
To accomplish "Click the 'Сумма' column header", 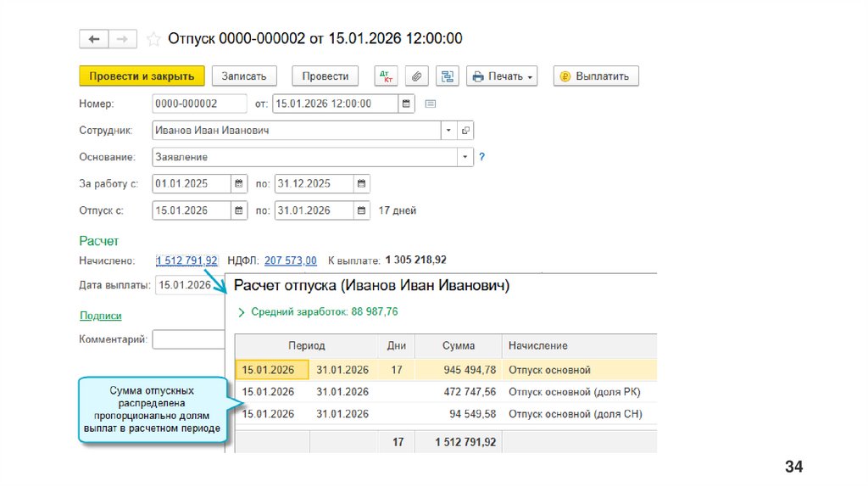I will (459, 345).
